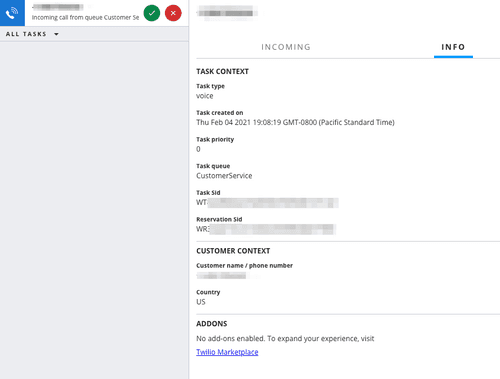The width and height of the screenshot is (500, 379).
Task: Click the ALL TASKS dropdown arrow
Action: pos(56,34)
